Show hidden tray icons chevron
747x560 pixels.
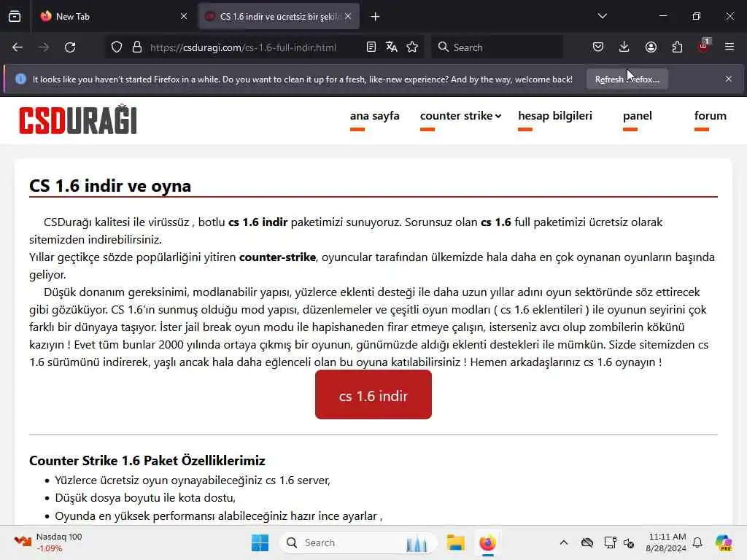coord(564,542)
